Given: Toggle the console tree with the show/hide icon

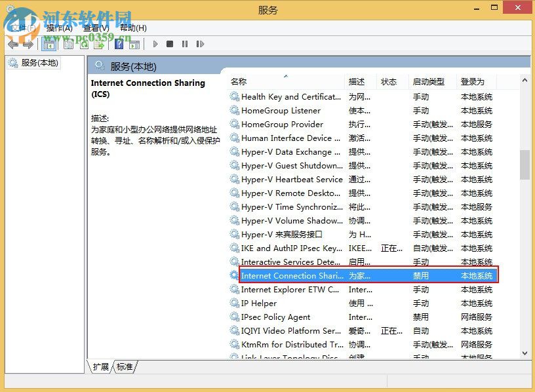Looking at the screenshot, I should (49, 44).
